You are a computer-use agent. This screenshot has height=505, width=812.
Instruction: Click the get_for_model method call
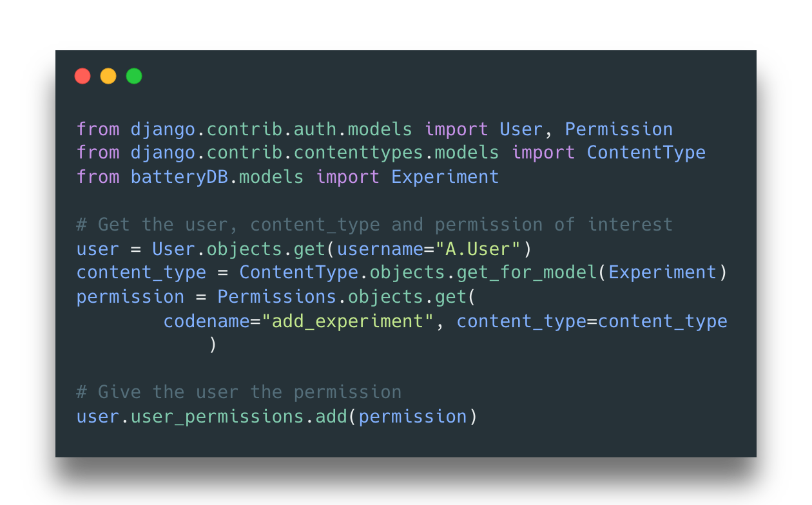coord(527,272)
